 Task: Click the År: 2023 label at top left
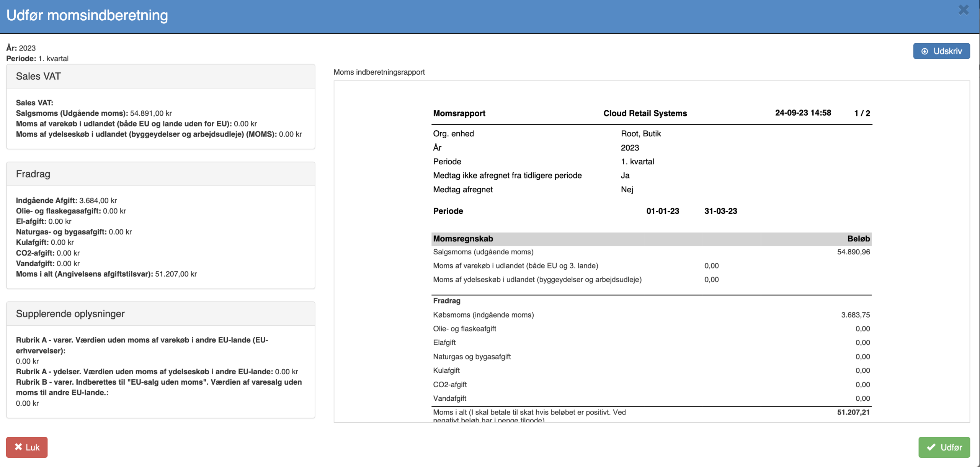(x=21, y=48)
